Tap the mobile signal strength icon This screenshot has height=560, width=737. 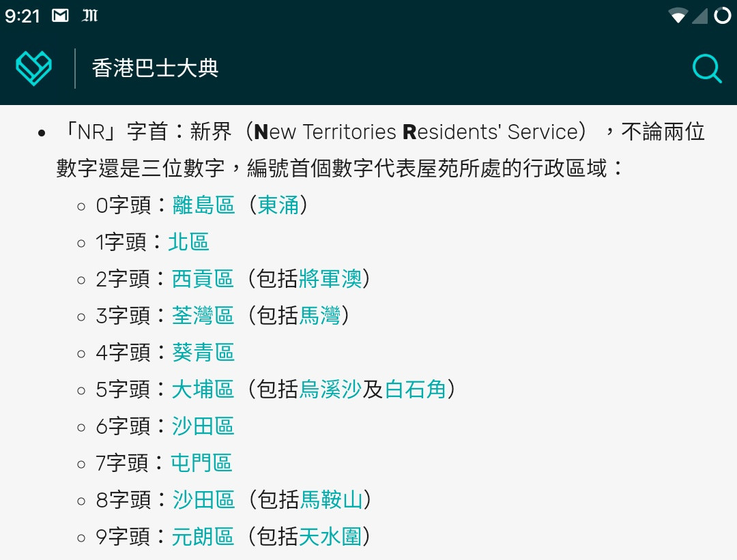(x=699, y=16)
